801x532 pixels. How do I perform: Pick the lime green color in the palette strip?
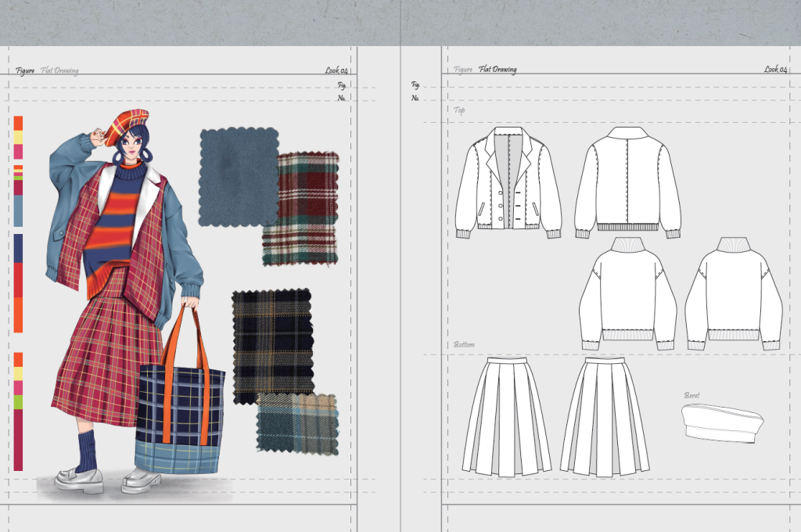tap(18, 401)
